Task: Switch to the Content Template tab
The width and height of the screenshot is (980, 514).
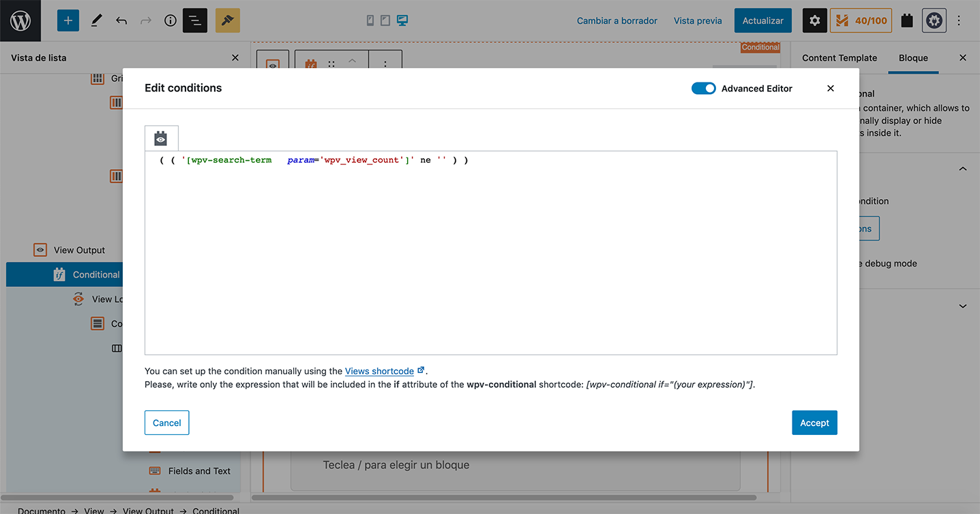Action: pyautogui.click(x=840, y=58)
